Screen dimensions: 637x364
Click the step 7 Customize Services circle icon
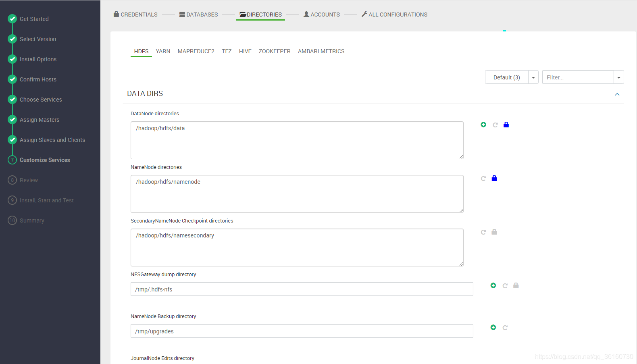pos(12,160)
